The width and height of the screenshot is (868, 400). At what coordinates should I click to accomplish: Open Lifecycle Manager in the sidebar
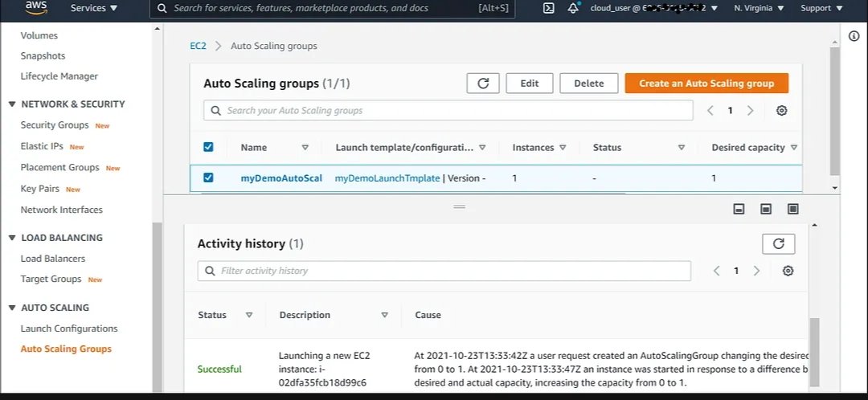coord(59,76)
